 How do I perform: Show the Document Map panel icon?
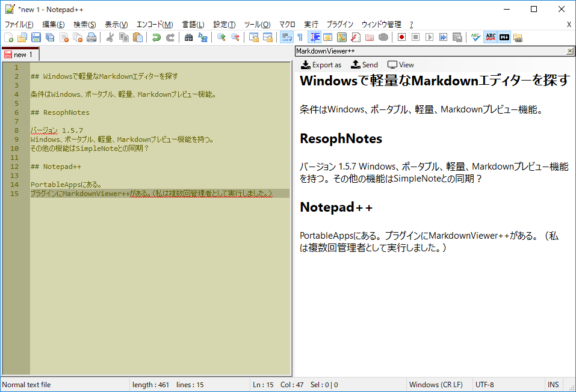click(342, 37)
